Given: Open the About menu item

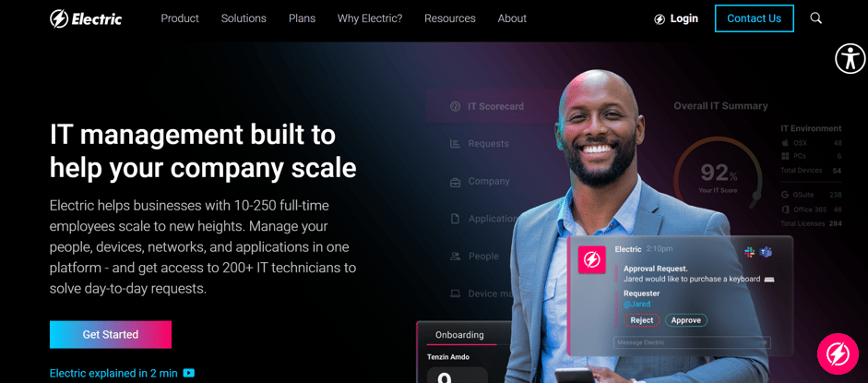Looking at the screenshot, I should pyautogui.click(x=512, y=18).
